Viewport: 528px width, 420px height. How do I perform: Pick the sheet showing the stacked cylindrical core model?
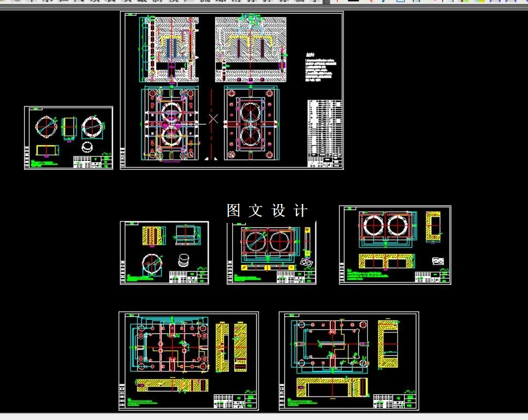point(164,253)
